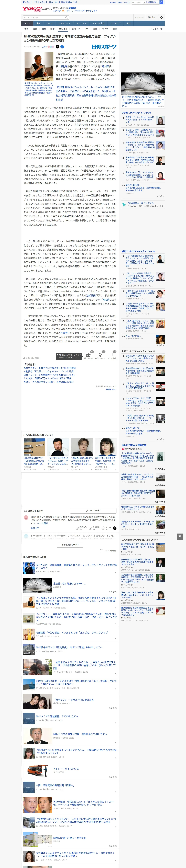Image resolution: width=186 pixels, height=868 pixels.
Task: Click the Yahoo! JAPAN ニュース logo
Action: coord(37,9)
